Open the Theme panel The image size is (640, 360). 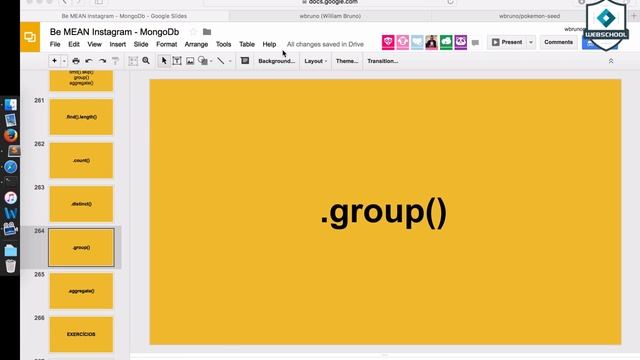(347, 61)
